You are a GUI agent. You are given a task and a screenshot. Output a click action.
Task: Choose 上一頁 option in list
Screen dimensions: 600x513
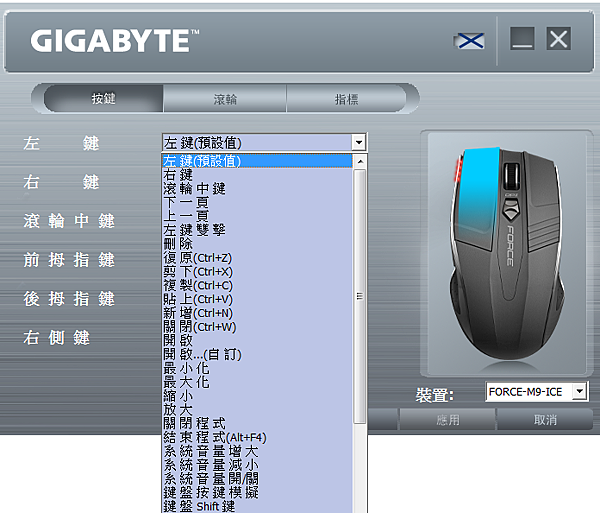click(x=257, y=216)
